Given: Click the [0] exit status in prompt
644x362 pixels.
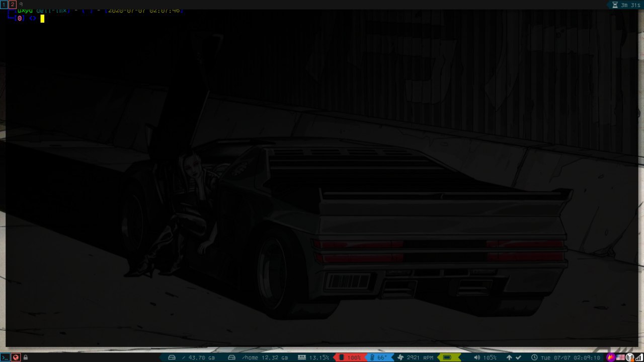Looking at the screenshot, I should click(20, 19).
